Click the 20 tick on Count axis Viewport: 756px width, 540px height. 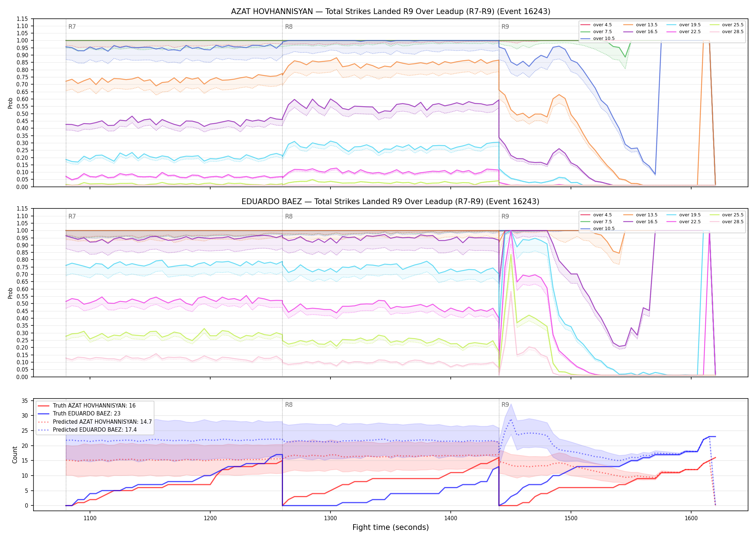coord(25,446)
